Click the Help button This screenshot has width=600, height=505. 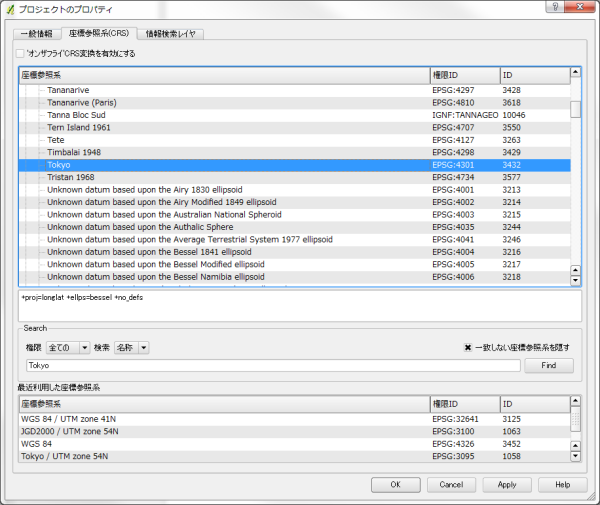(562, 485)
